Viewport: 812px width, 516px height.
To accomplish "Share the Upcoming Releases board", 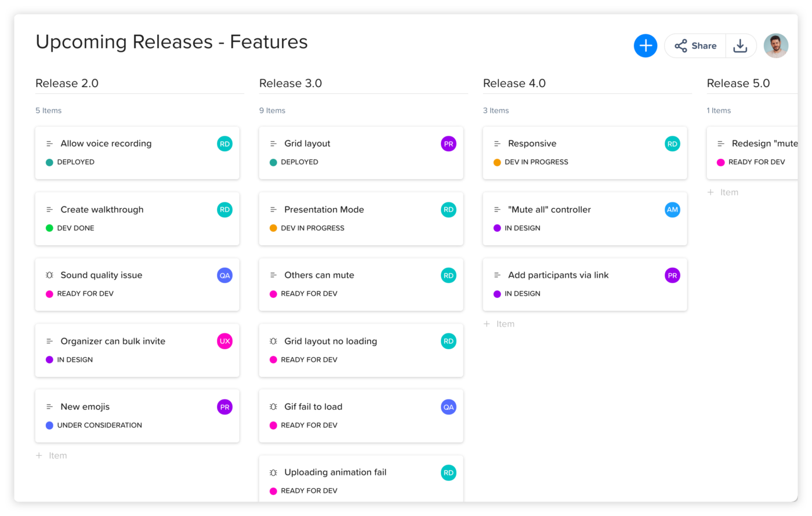I will (695, 46).
